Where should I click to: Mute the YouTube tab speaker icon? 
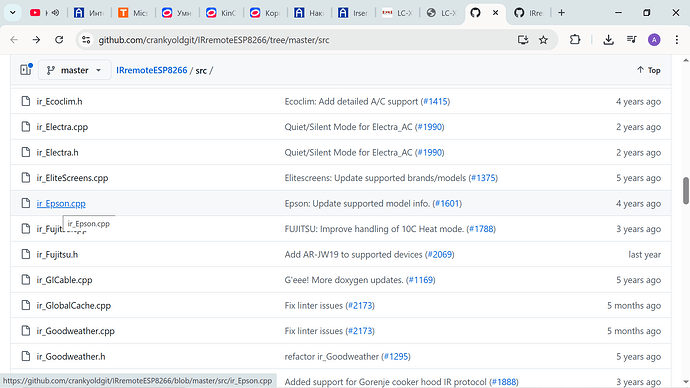pyautogui.click(x=55, y=13)
